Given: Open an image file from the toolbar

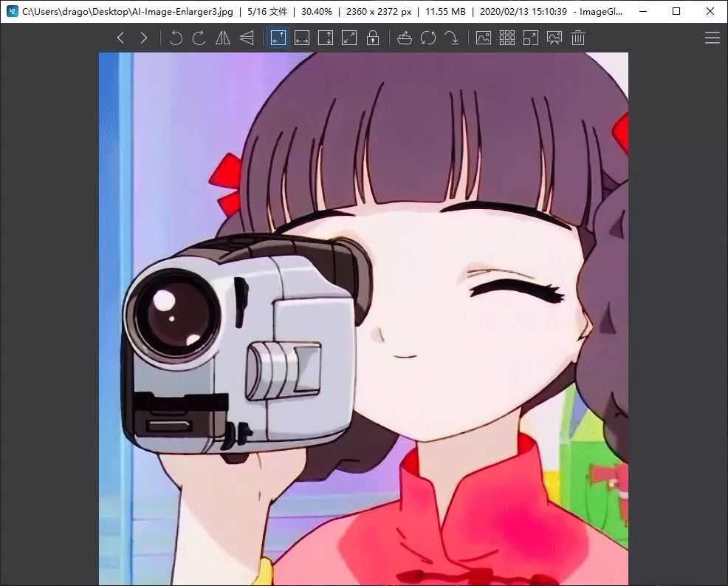Looking at the screenshot, I should tap(405, 38).
